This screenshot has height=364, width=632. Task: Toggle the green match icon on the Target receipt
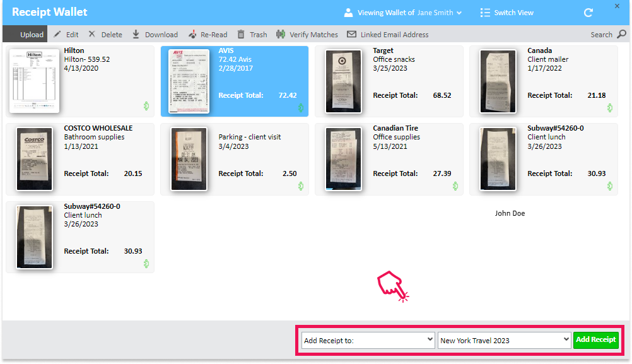pos(455,109)
